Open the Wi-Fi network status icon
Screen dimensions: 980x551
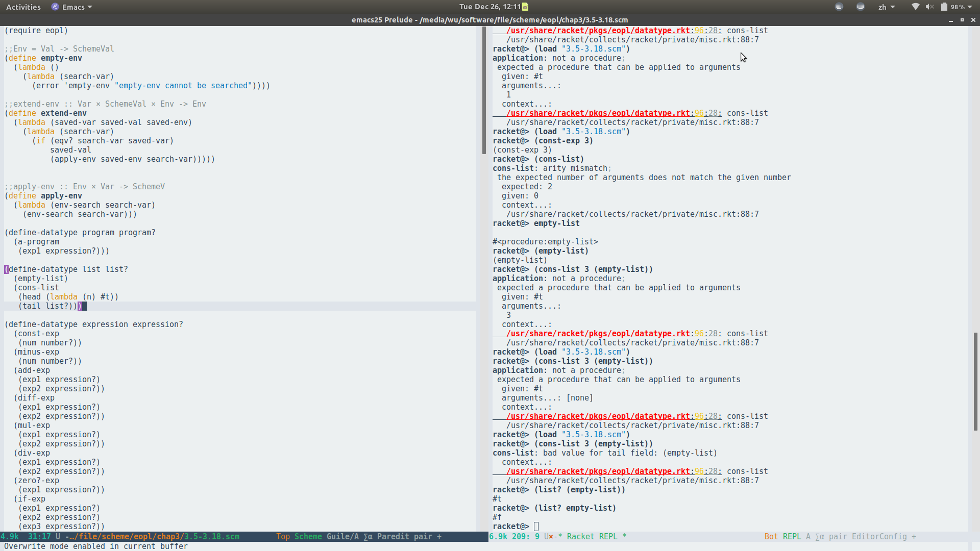(x=915, y=7)
